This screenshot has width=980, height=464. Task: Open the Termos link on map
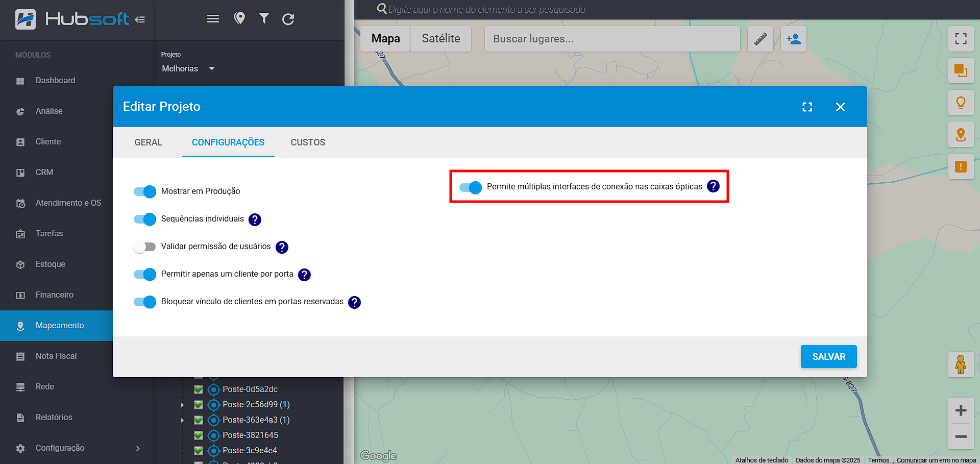tap(878, 460)
